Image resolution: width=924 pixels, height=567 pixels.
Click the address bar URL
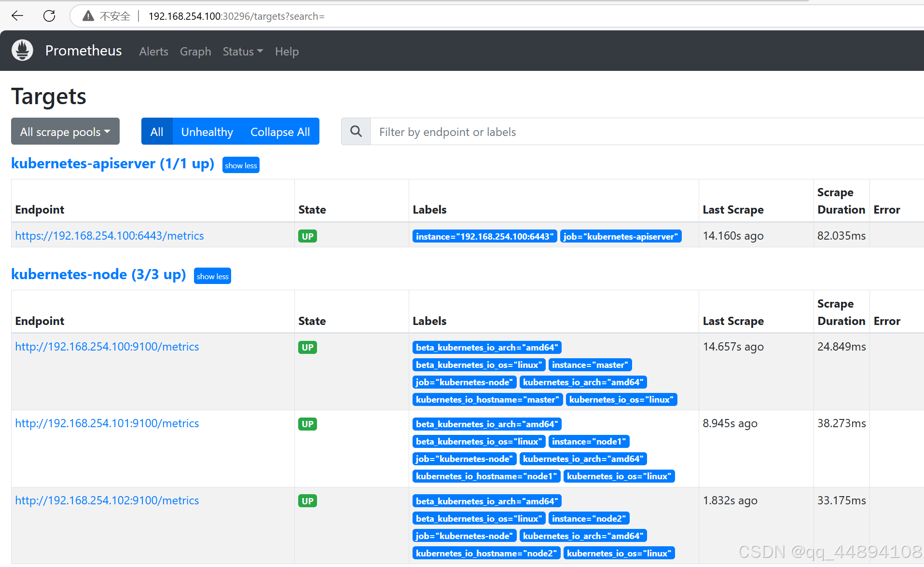click(x=236, y=16)
